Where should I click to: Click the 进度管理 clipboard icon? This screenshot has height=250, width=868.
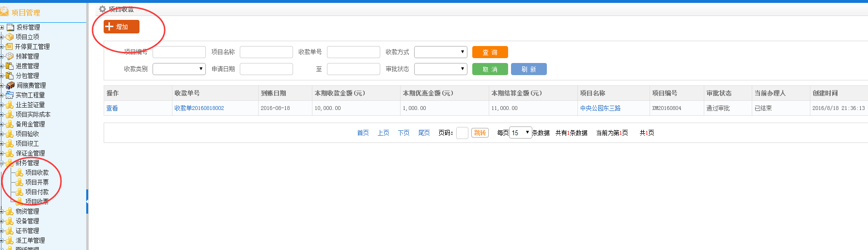[x=10, y=66]
